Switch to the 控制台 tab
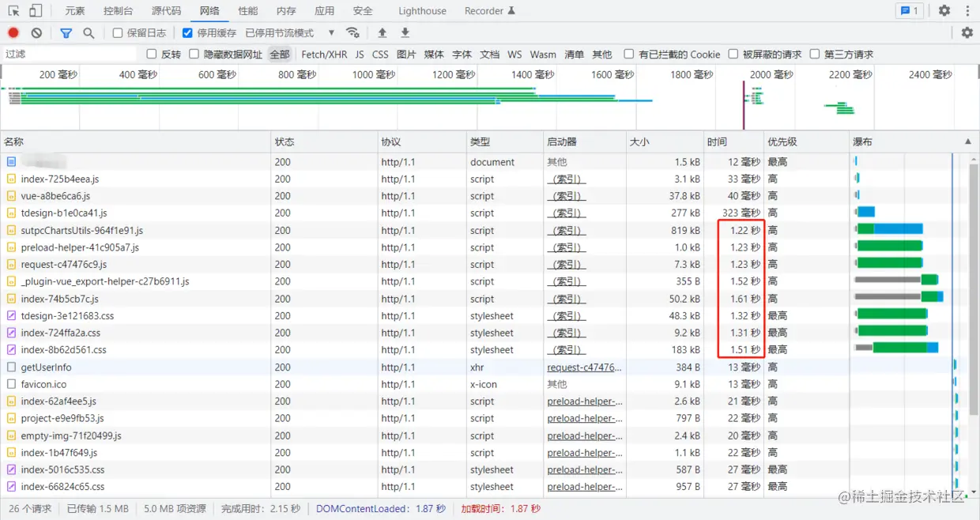 119,11
